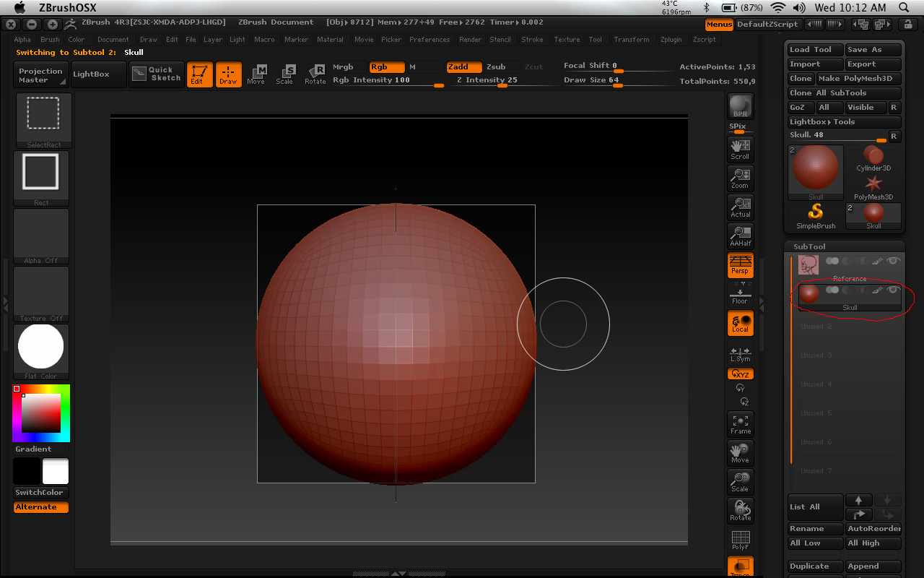This screenshot has width=924, height=578.
Task: Click the Actual size icon
Action: point(740,207)
